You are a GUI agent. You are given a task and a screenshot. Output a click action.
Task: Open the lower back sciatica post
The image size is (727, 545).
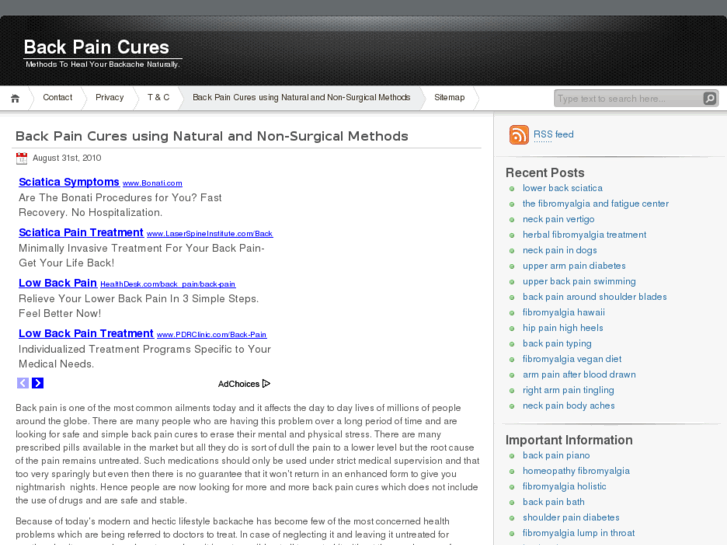coord(562,188)
